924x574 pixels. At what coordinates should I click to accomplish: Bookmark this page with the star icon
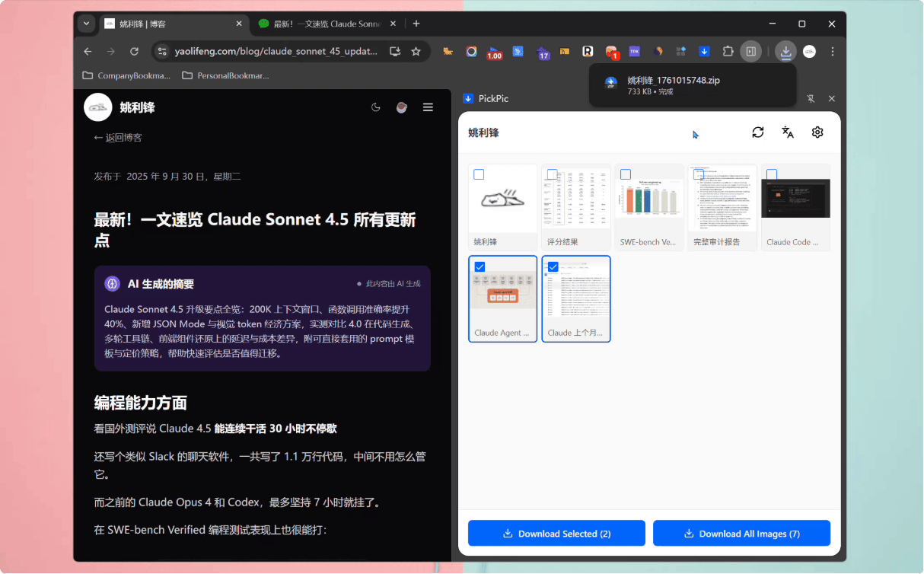[x=416, y=52]
